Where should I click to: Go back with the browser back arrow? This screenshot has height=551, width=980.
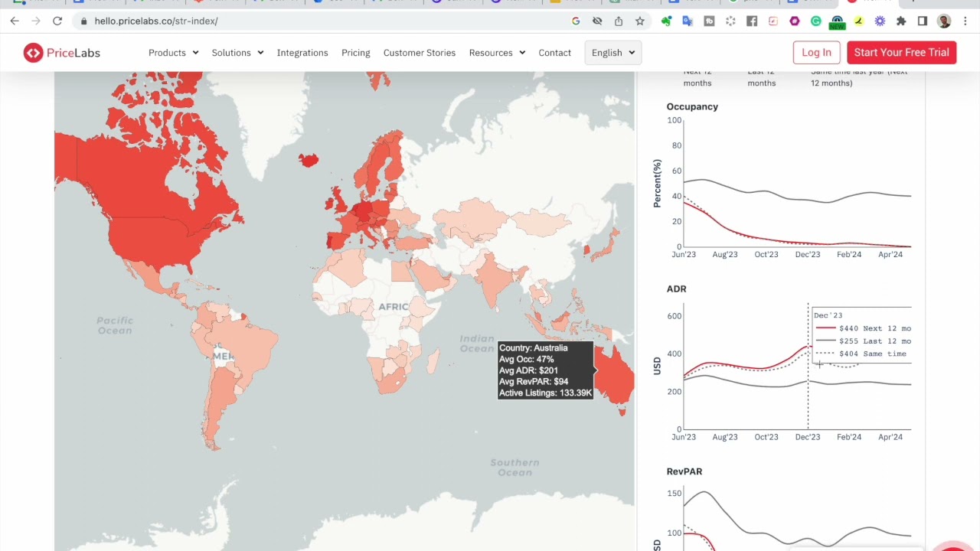15,21
